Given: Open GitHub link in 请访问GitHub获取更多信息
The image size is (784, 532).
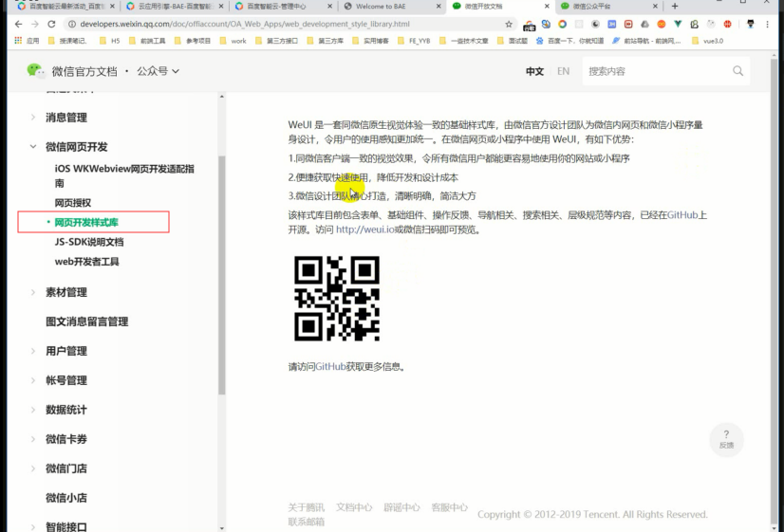Looking at the screenshot, I should tap(330, 367).
